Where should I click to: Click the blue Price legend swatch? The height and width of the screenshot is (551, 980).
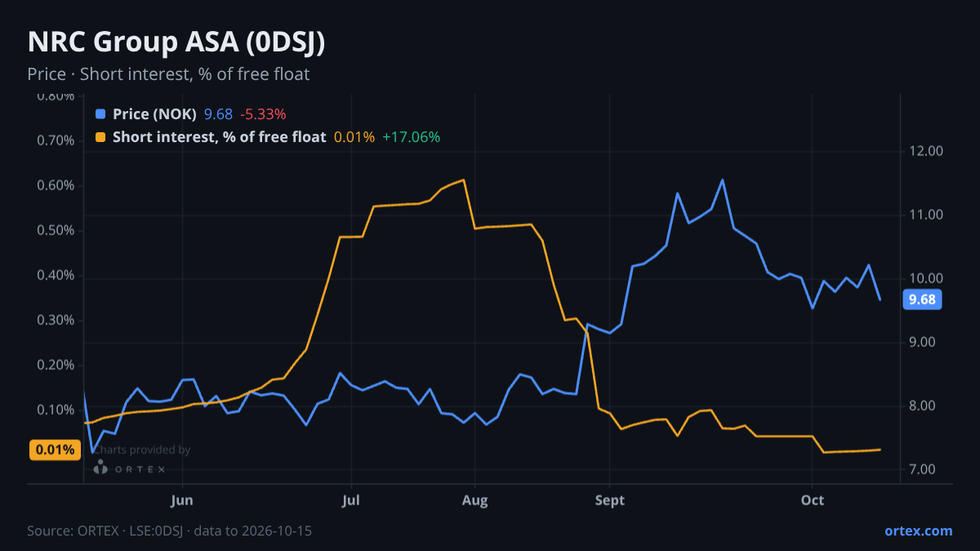[x=100, y=114]
